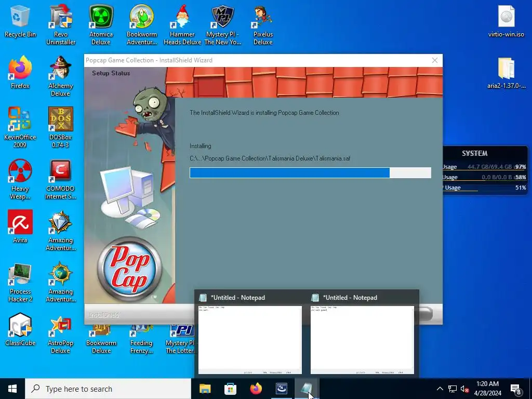Select the virtio-win.iso file on desktop
The image size is (532, 399).
tap(506, 22)
